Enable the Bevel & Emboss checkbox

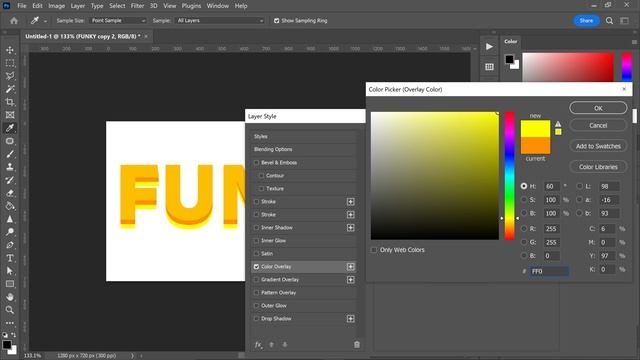tap(256, 162)
